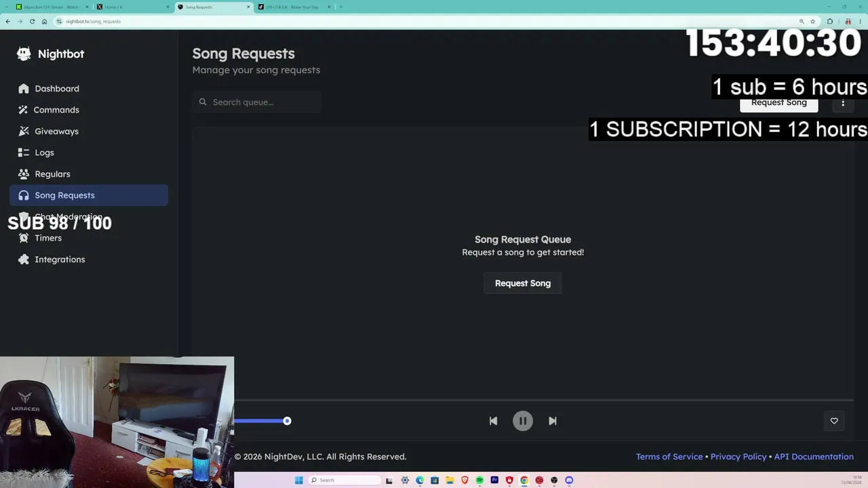Screen dimensions: 868x488
Task: Open the tab search dropdown arrow
Action: tap(6, 7)
